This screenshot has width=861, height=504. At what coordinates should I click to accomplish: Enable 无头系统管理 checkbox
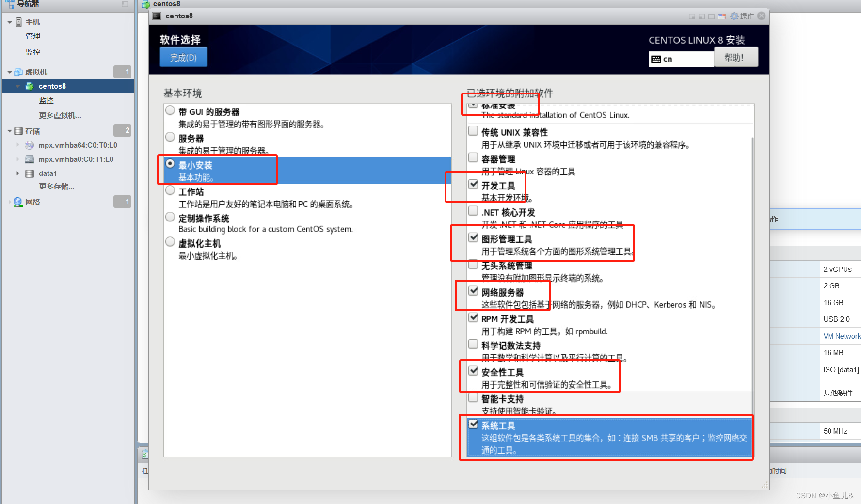point(473,264)
